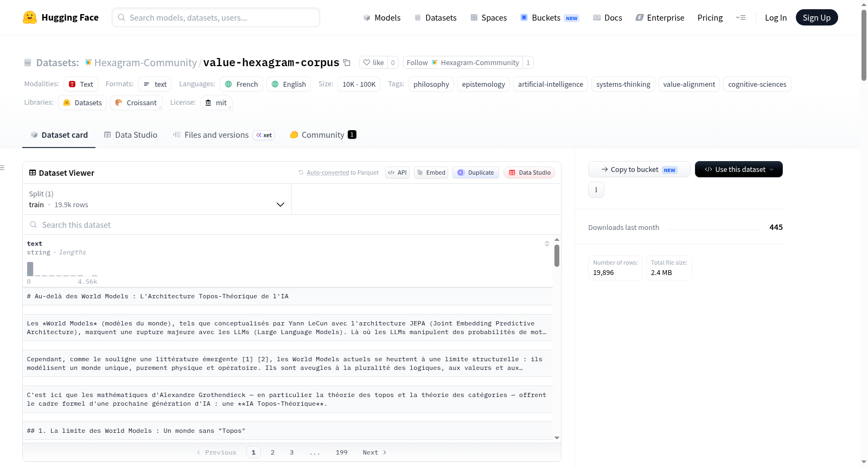Select the text format tag
Image resolution: width=868 pixels, height=467 pixels.
(155, 84)
